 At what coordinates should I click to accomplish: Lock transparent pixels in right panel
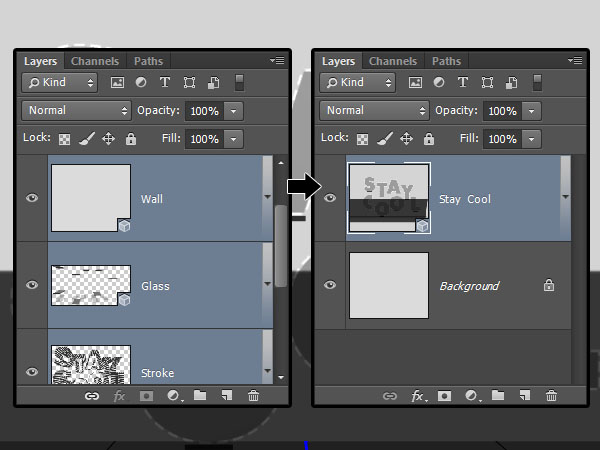(362, 139)
